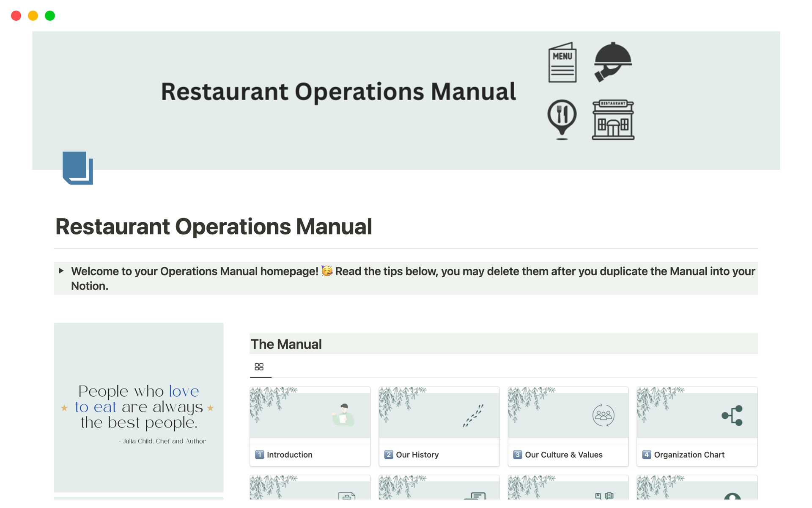The height and width of the screenshot is (508, 812).
Task: Open the Our History card cover
Action: (x=439, y=415)
